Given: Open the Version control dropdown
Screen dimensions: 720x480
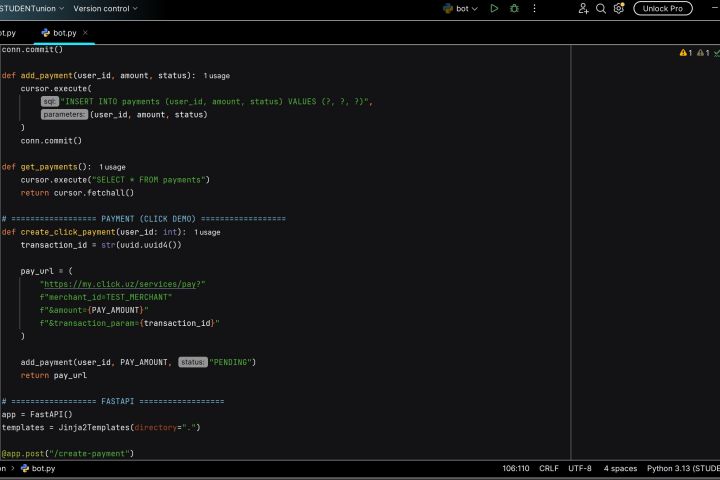Looking at the screenshot, I should 105,8.
